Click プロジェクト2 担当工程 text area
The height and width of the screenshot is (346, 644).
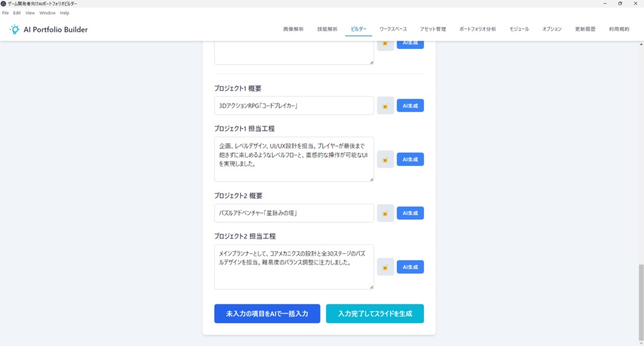294,267
